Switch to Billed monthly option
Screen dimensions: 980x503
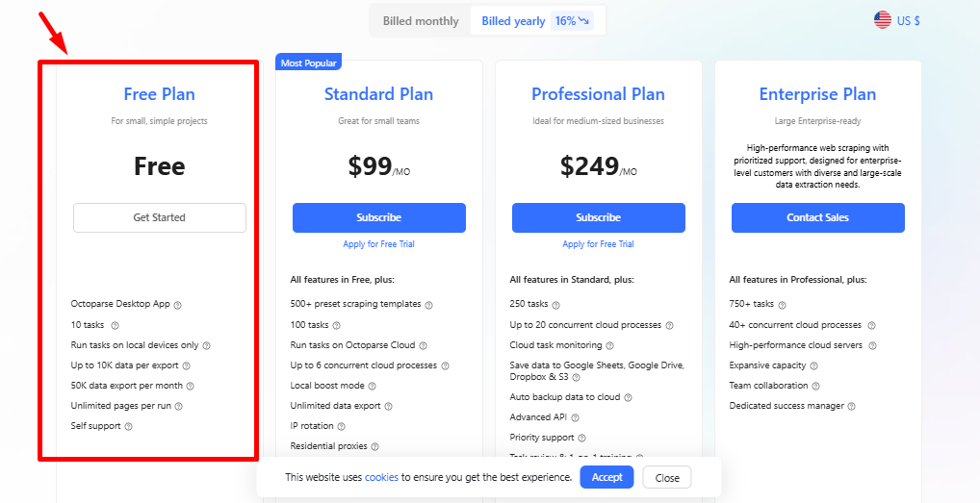point(421,21)
